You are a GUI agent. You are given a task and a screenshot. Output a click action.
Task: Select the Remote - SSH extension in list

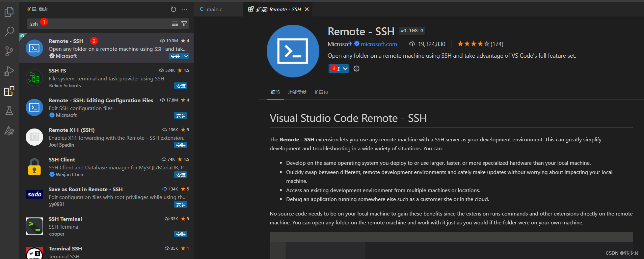(106, 48)
